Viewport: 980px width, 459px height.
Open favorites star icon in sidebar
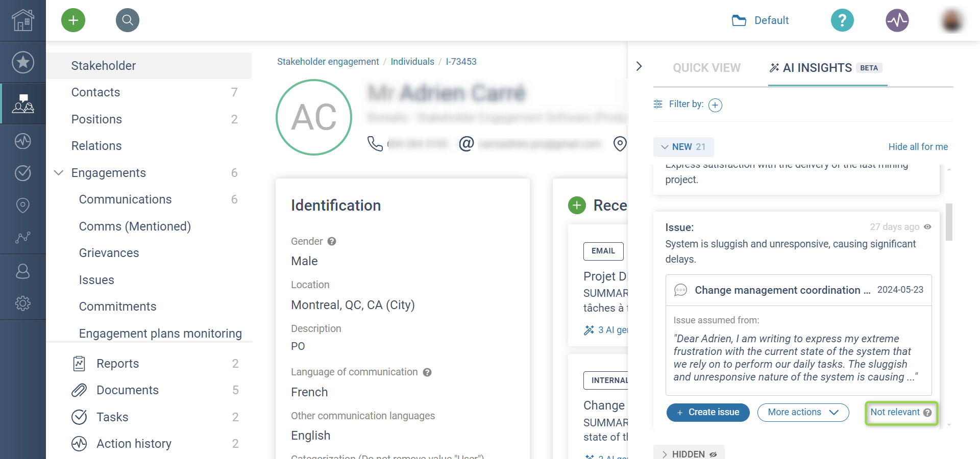tap(23, 62)
